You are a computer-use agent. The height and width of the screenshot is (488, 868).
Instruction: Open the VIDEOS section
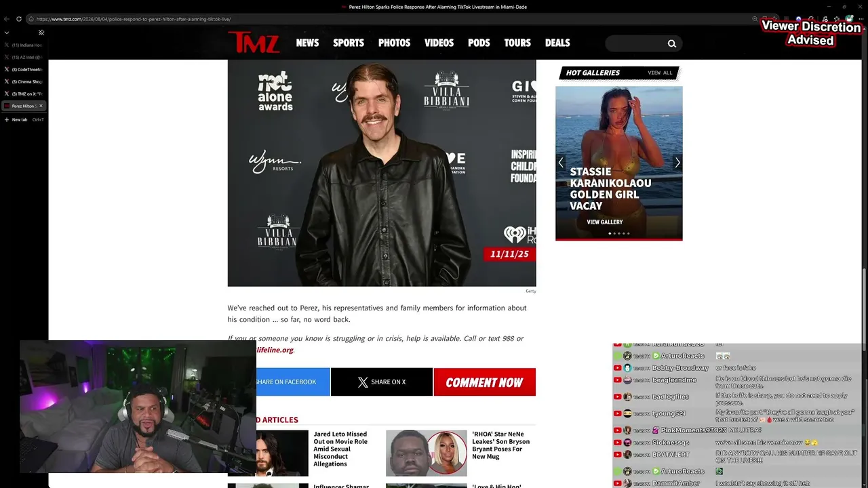click(x=439, y=43)
